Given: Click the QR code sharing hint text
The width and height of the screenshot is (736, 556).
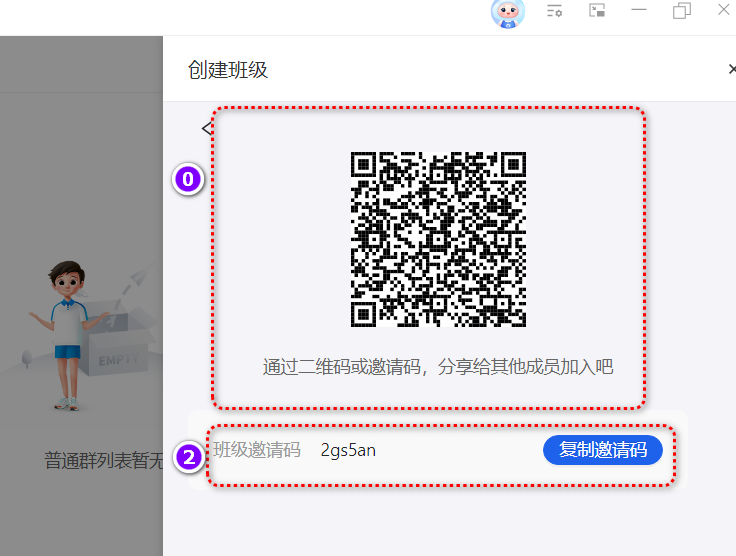Looking at the screenshot, I should (x=438, y=367).
